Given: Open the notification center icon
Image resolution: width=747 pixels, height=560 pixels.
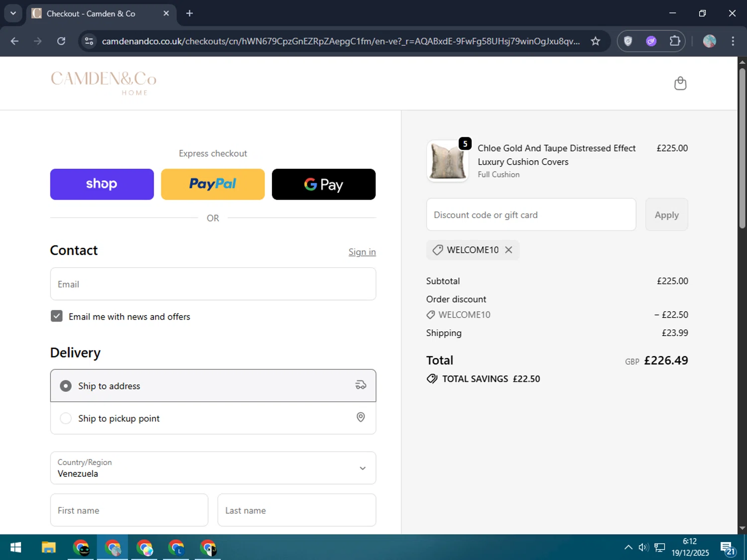Looking at the screenshot, I should click(x=728, y=548).
